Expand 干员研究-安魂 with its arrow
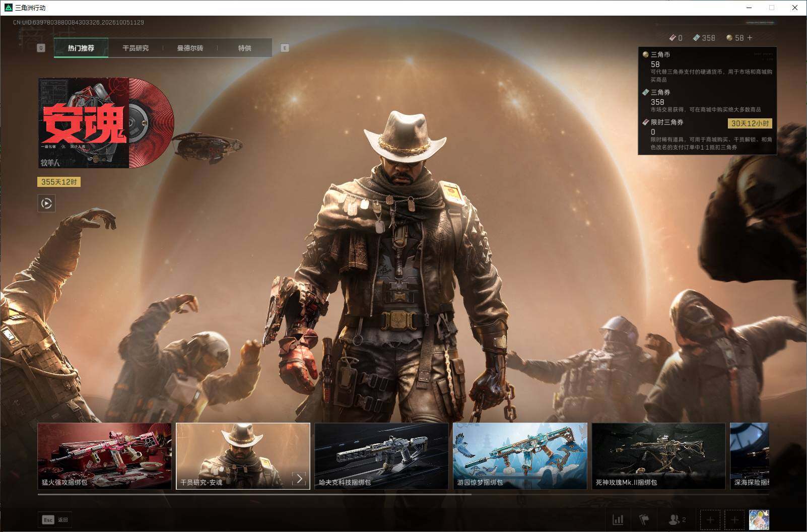This screenshot has height=532, width=807. click(299, 479)
